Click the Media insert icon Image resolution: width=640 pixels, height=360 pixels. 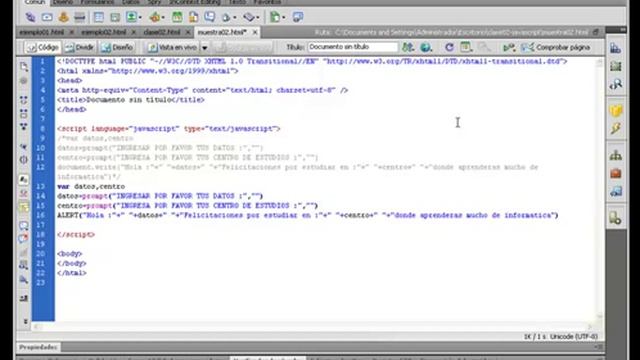[x=155, y=17]
